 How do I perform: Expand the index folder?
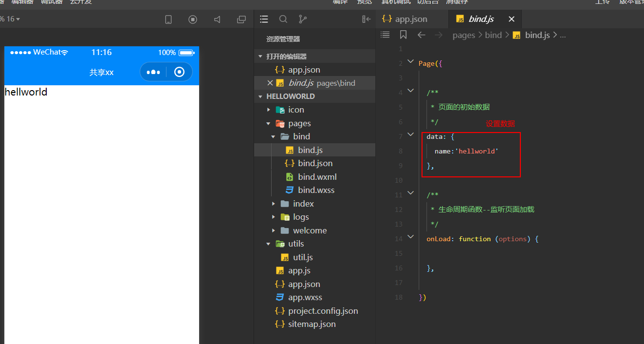pos(274,204)
